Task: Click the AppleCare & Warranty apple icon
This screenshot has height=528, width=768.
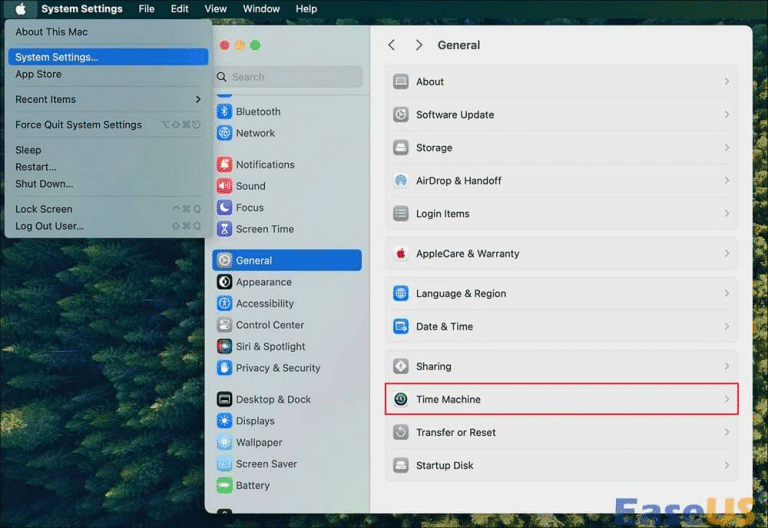Action: pyautogui.click(x=401, y=254)
